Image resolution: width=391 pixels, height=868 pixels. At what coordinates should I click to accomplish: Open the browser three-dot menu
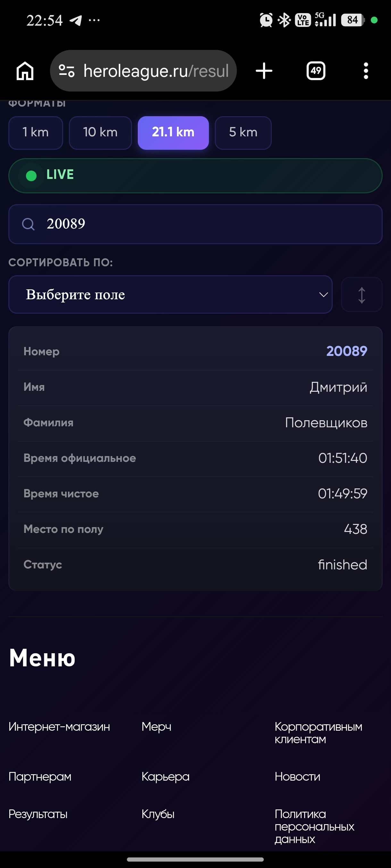click(x=366, y=71)
